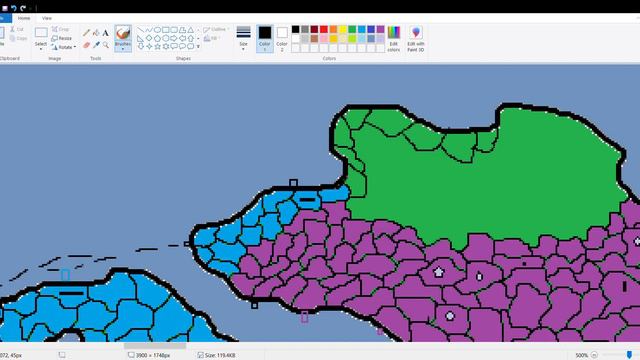Viewport: 640px width, 360px height.
Task: Choose the Curve shape
Action: tap(149, 30)
